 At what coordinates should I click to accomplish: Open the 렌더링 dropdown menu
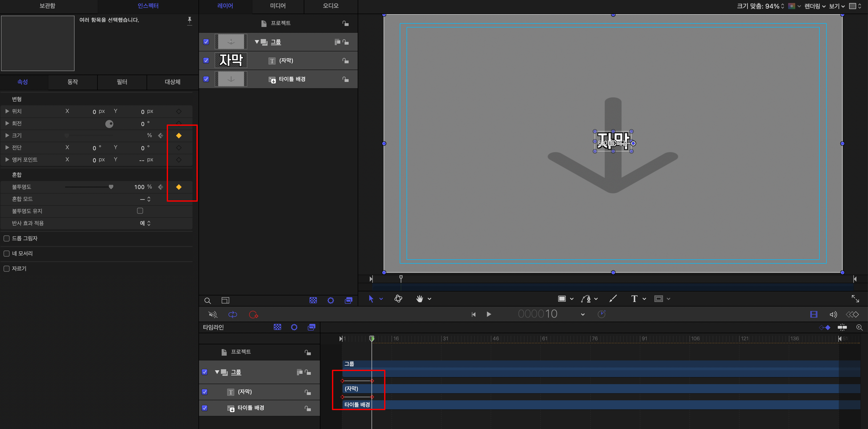[815, 6]
